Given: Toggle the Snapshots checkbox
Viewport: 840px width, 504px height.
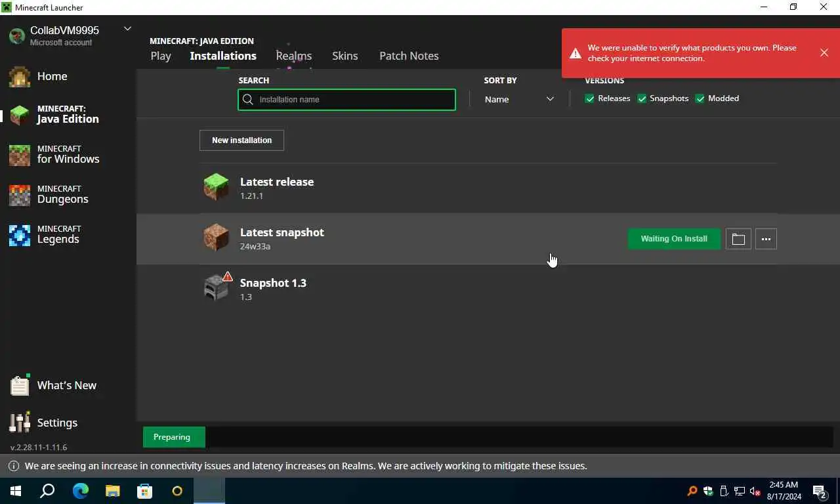Looking at the screenshot, I should [x=642, y=98].
